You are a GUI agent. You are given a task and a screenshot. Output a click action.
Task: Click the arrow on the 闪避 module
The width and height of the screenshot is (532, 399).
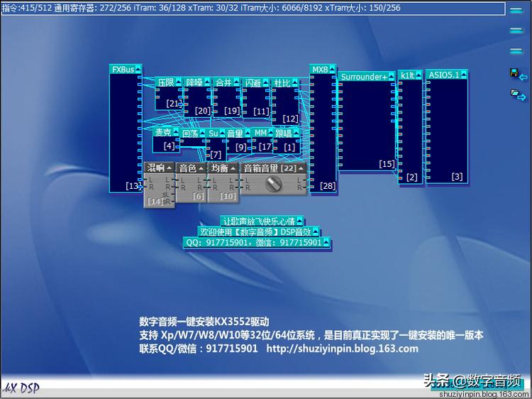pyautogui.click(x=266, y=82)
